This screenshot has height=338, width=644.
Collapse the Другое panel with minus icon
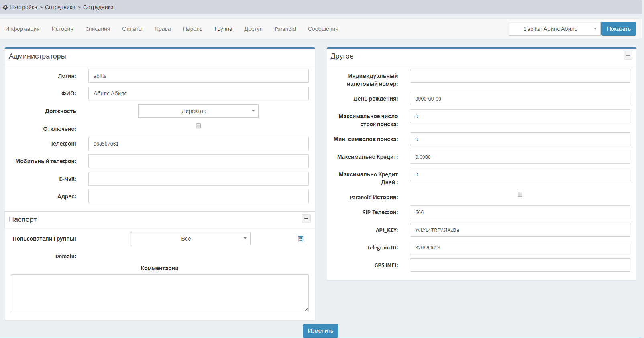click(628, 55)
